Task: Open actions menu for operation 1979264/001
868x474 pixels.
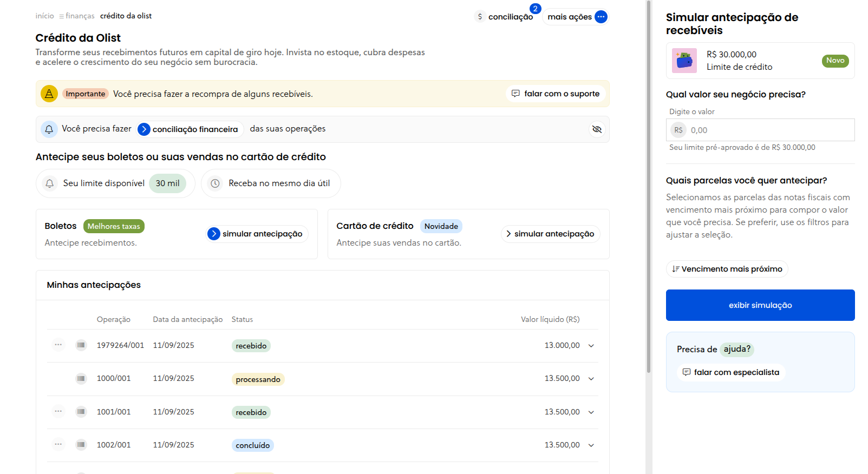Action: click(x=58, y=345)
